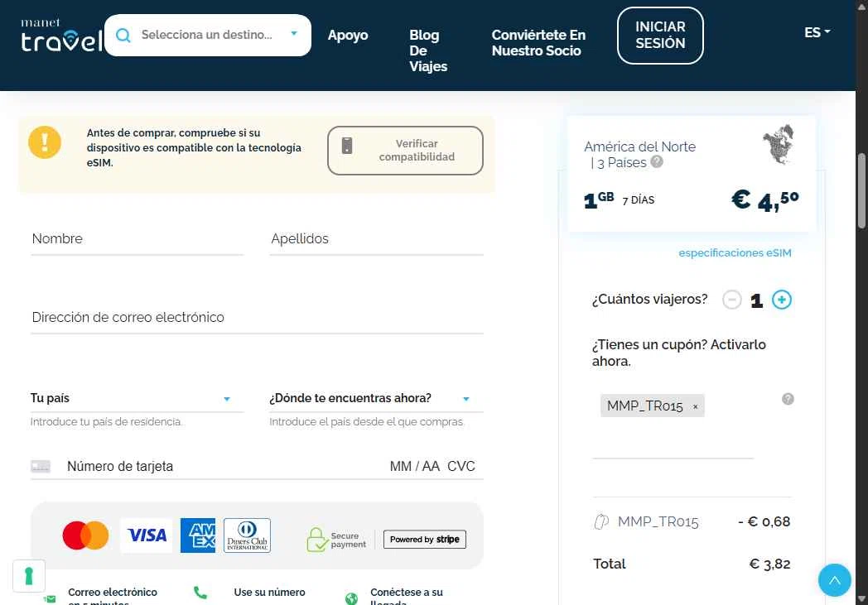
Task: Click the Manet Travel logo
Action: point(61,36)
